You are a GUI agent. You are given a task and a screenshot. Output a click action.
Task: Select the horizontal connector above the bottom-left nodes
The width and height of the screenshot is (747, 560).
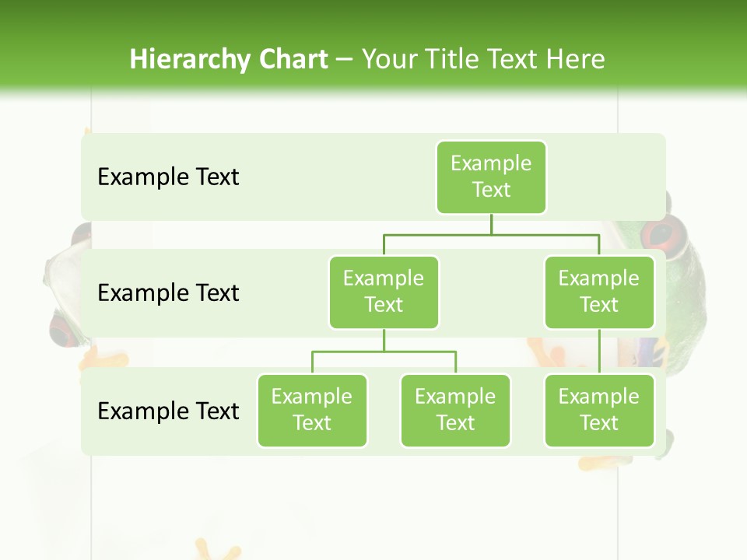click(384, 352)
